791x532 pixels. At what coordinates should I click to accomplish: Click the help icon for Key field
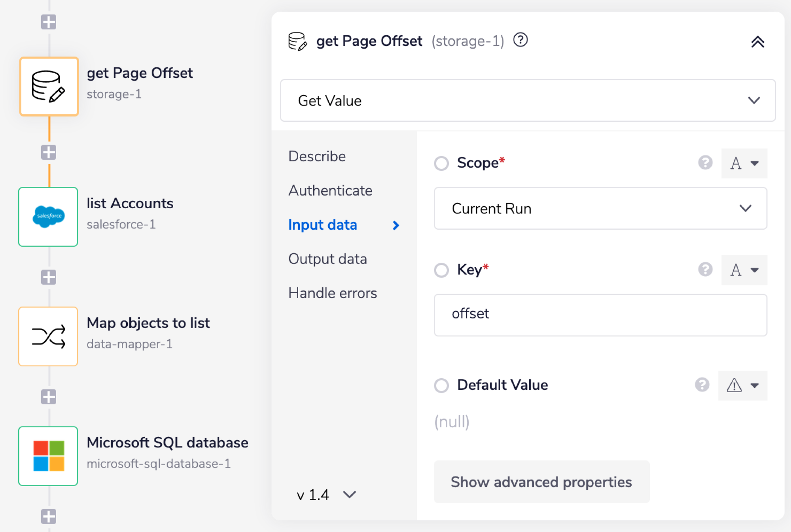[x=705, y=270]
